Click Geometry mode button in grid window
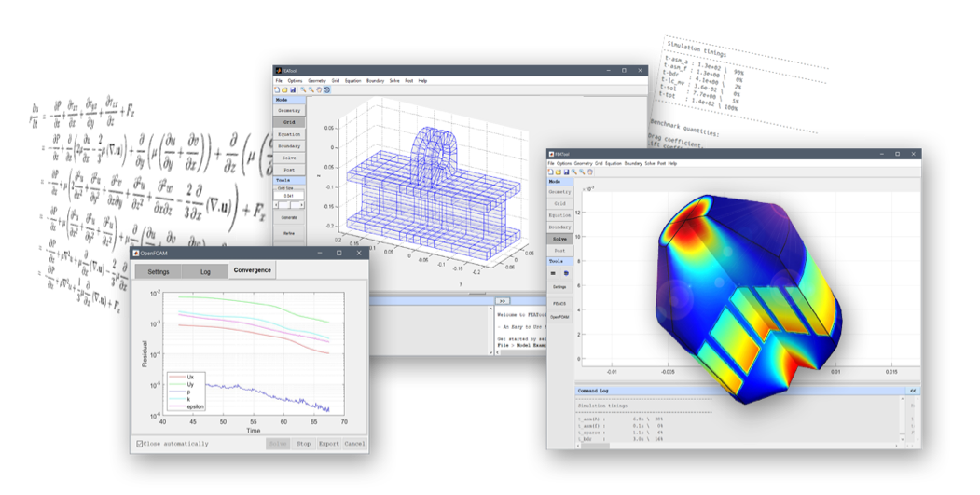The height and width of the screenshot is (495, 980). pos(289,111)
